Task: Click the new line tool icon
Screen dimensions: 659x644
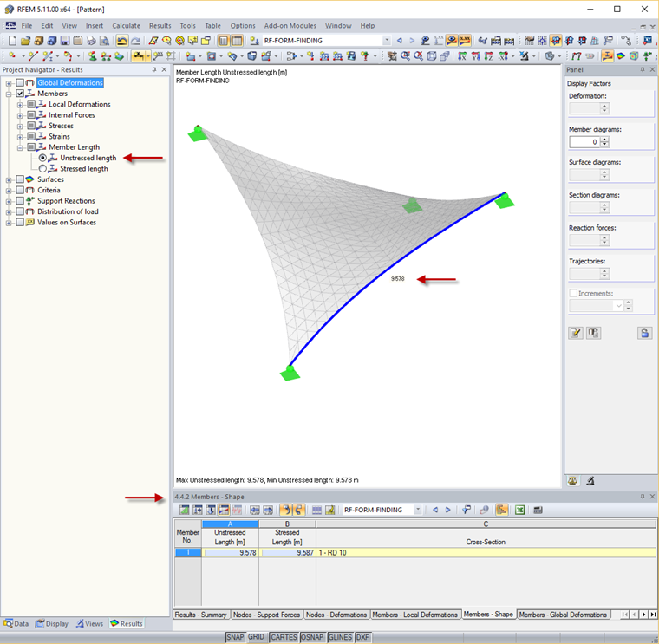Action: (x=33, y=55)
